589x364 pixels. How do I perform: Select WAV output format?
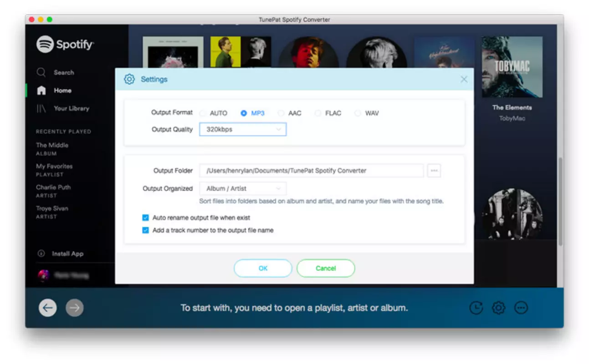click(367, 113)
